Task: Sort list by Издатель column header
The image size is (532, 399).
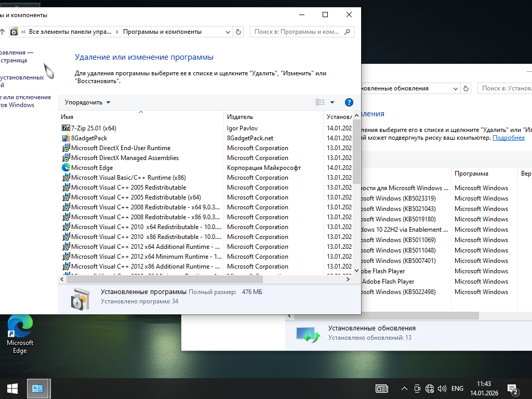Action: (x=240, y=117)
